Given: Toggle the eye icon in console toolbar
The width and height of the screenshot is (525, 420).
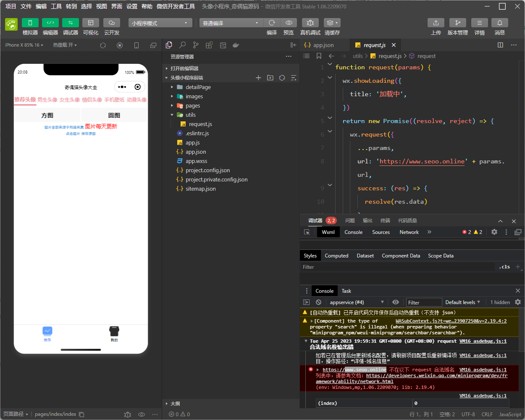Looking at the screenshot, I should [396, 302].
